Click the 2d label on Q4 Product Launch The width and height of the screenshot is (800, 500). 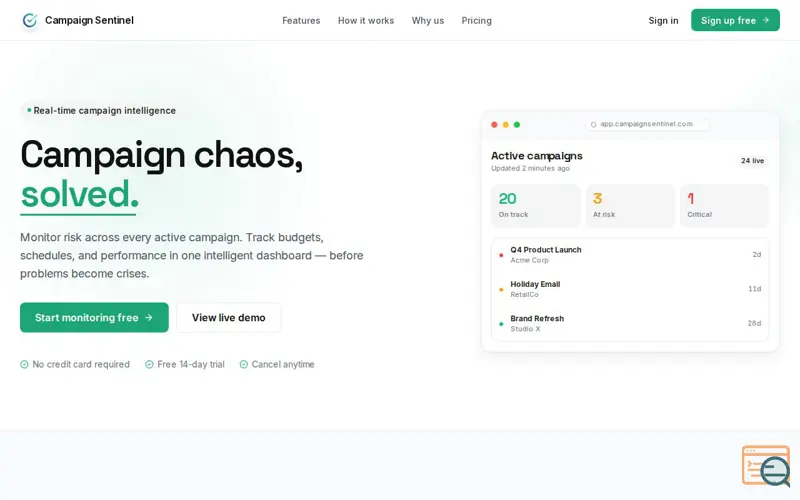coord(757,254)
